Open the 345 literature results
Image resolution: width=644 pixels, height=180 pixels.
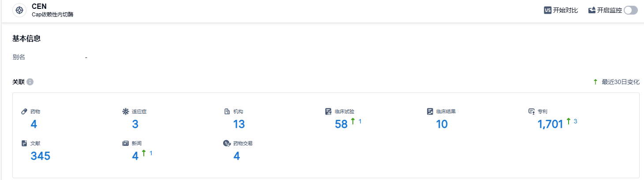pyautogui.click(x=40, y=156)
